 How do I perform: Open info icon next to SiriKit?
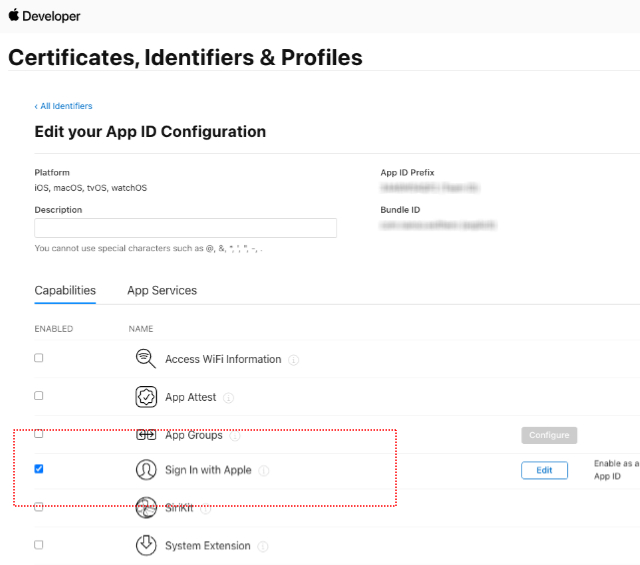(206, 509)
